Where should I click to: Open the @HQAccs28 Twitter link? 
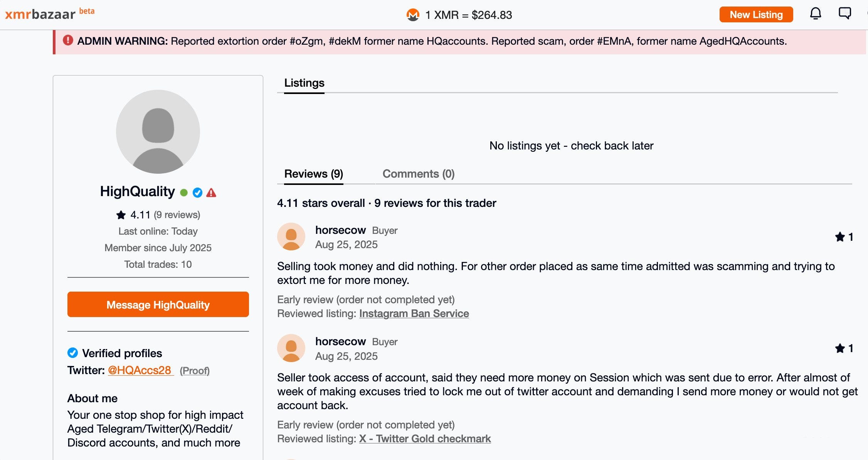tap(140, 370)
